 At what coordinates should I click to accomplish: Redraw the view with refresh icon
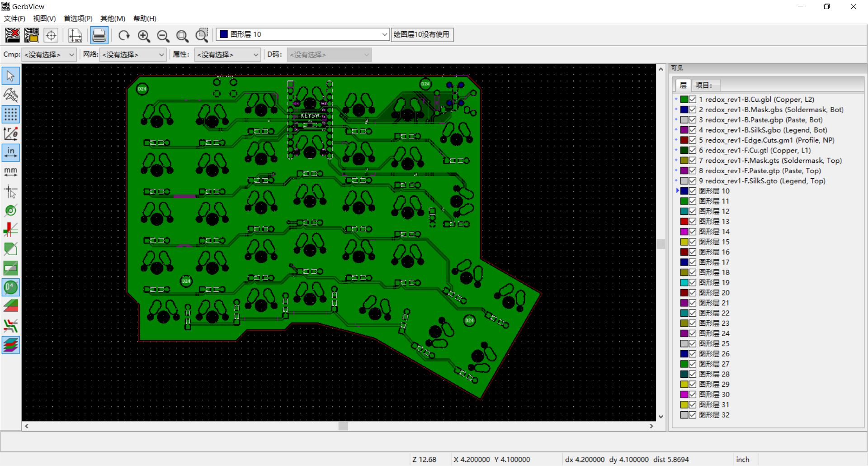(124, 35)
